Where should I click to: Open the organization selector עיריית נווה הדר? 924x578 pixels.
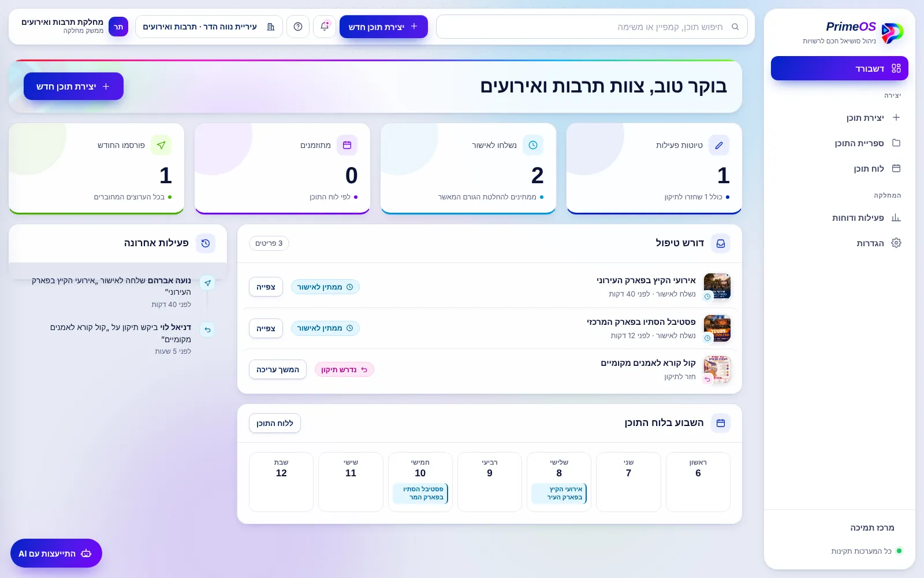pos(209,27)
